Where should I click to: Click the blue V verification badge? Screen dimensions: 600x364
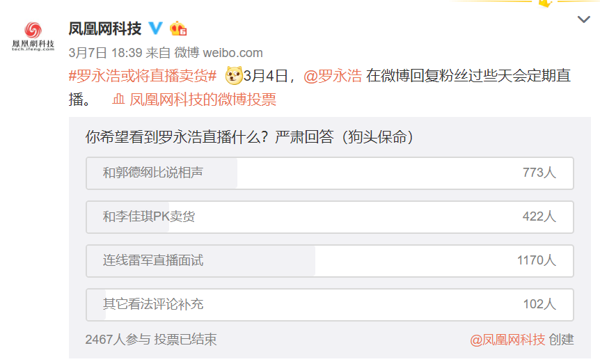pos(155,29)
